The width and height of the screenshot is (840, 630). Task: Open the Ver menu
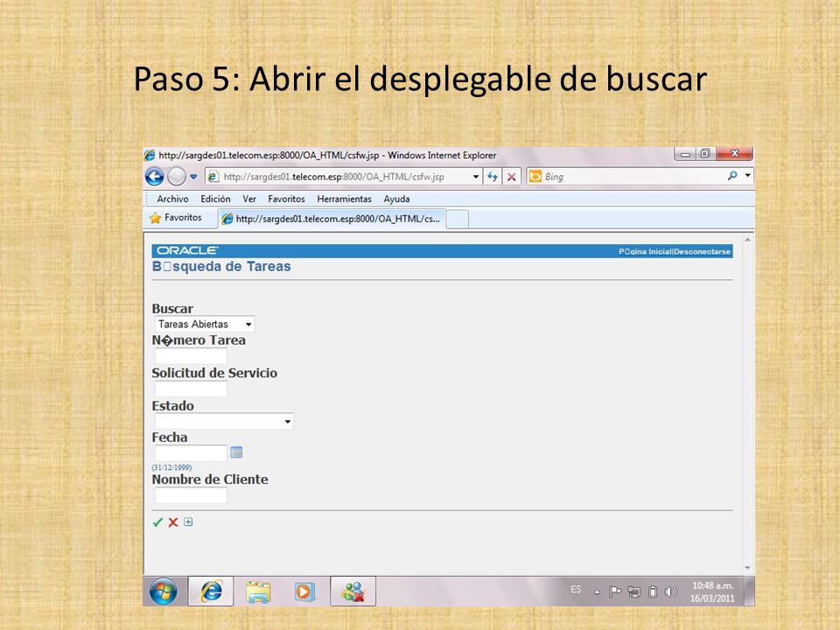[x=249, y=199]
